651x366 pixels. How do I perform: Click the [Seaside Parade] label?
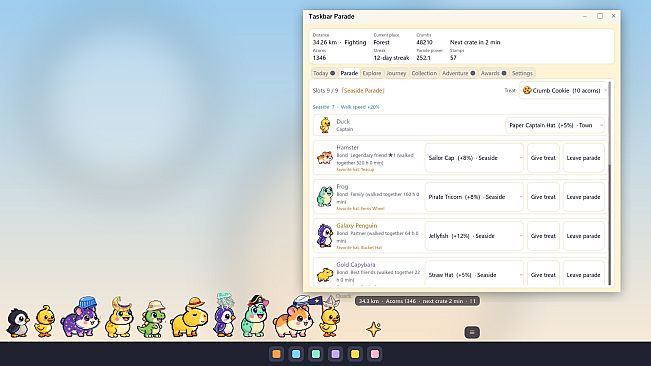point(363,90)
